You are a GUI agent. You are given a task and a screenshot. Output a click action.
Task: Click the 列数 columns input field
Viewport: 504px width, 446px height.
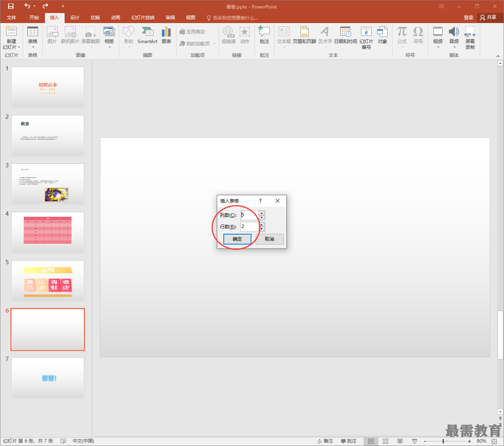250,215
